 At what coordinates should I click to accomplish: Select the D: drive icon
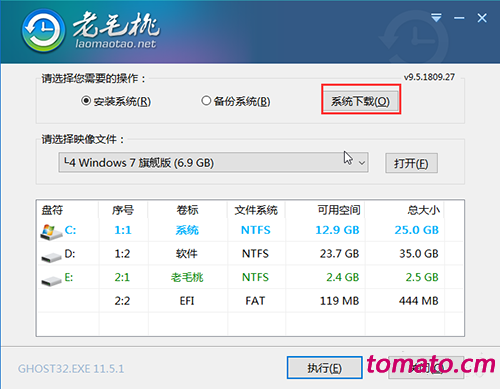coord(51,257)
